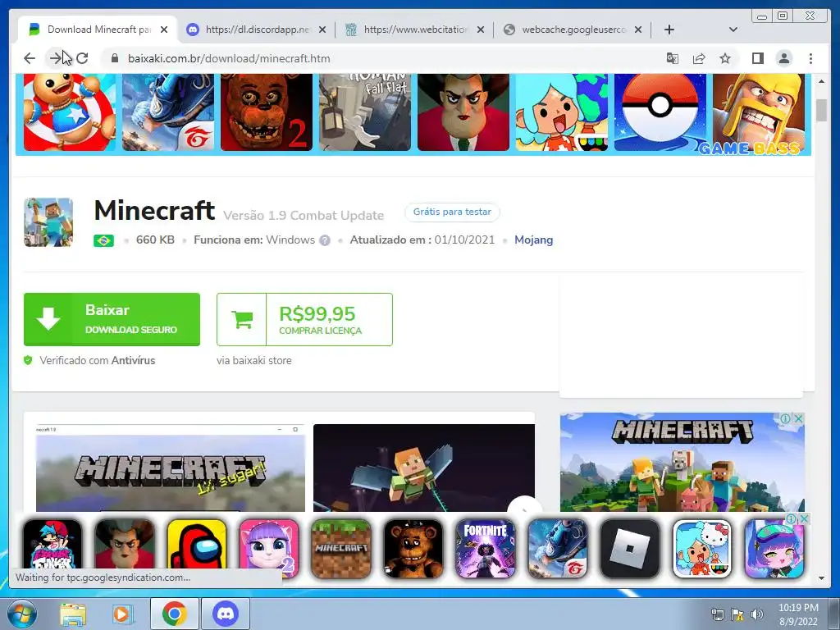Close the dl.discordapp.net tab
This screenshot has height=630, width=840.
click(x=322, y=30)
